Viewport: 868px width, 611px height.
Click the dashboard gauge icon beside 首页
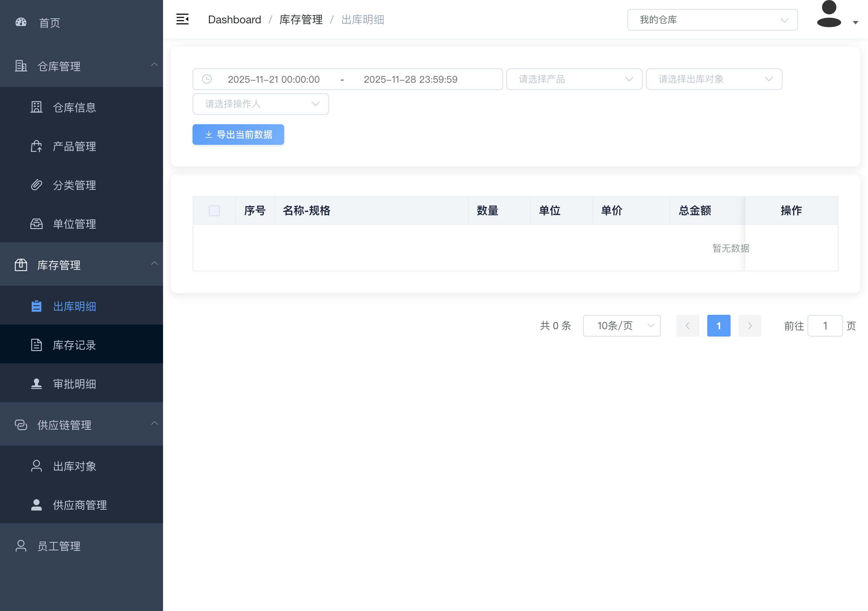[21, 23]
